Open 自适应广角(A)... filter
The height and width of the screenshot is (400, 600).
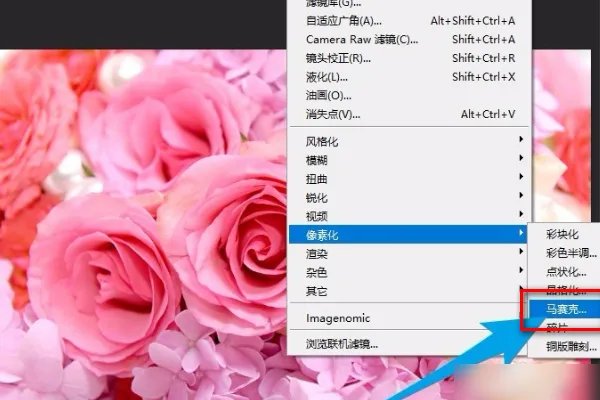pyautogui.click(x=409, y=21)
